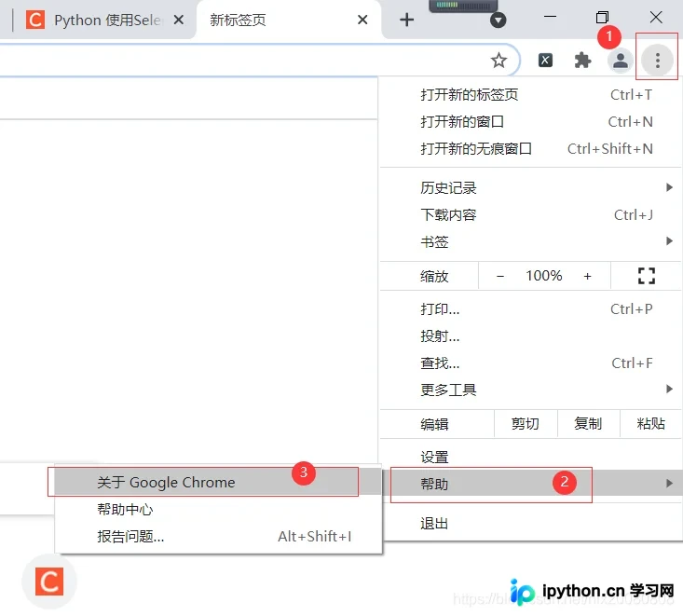Viewport: 683px width, 616px height.
Task: Expand the 帮助 submenu
Action: [x=530, y=483]
